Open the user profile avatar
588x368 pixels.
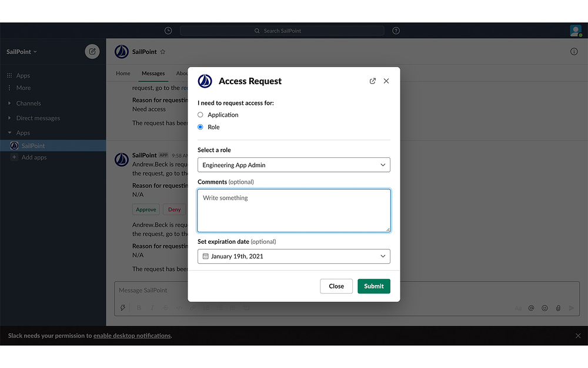click(x=576, y=31)
